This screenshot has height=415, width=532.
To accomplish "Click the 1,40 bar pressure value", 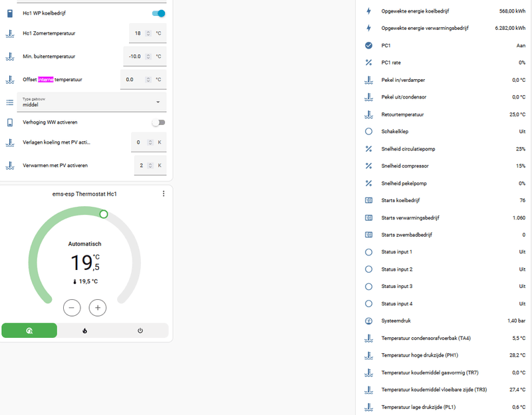I will (516, 321).
